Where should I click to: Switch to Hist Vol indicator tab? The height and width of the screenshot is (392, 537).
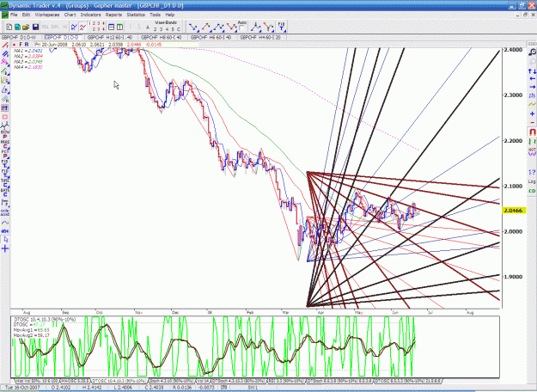[37, 381]
